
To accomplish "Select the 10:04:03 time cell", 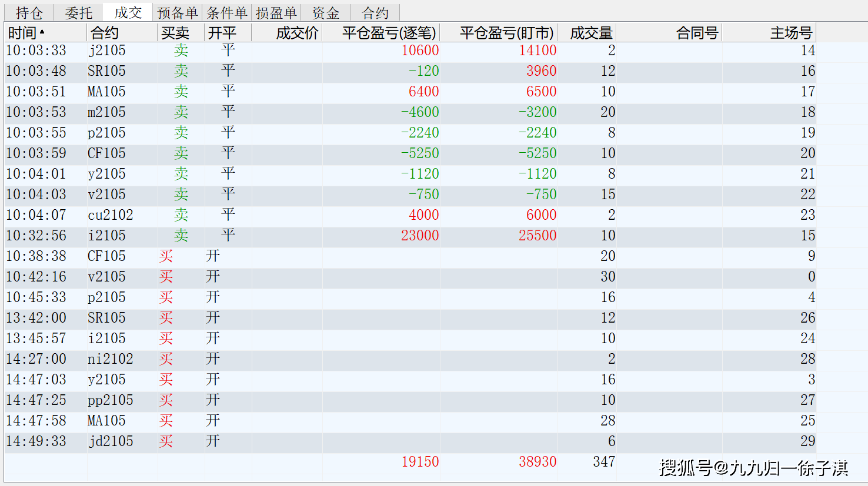I will click(x=36, y=195).
